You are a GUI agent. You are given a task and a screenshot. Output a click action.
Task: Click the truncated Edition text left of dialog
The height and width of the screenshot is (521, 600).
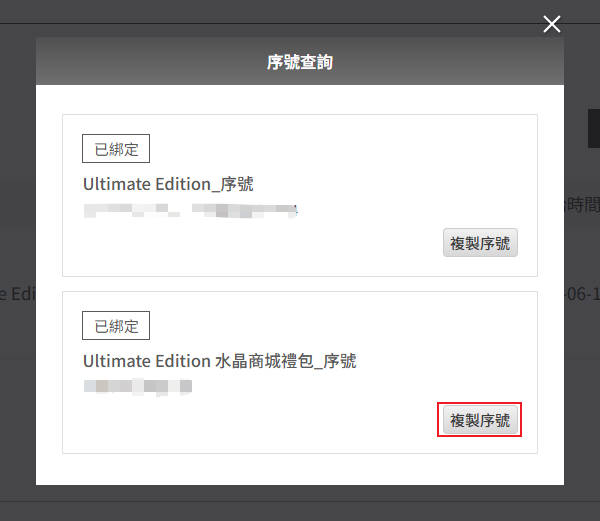17,295
